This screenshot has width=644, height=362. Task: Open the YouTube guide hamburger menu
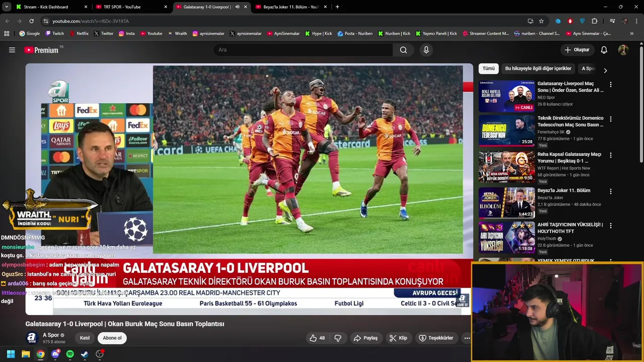tap(12, 50)
